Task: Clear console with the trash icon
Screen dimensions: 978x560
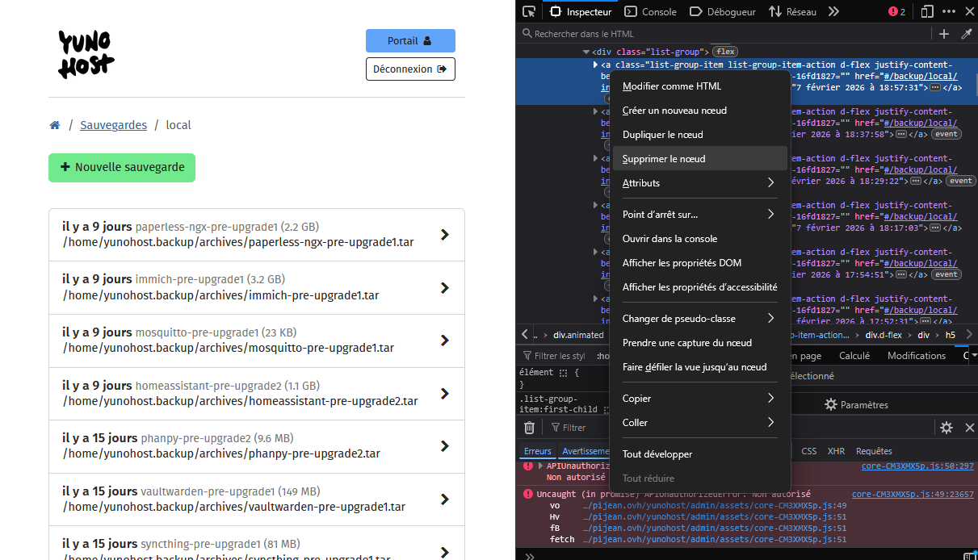Action: pyautogui.click(x=529, y=428)
